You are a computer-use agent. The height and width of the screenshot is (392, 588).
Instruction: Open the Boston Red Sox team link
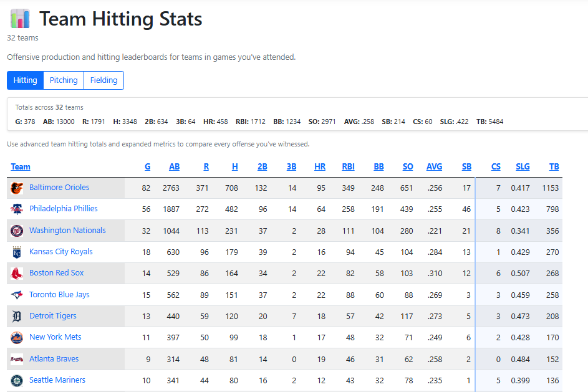[x=57, y=273]
